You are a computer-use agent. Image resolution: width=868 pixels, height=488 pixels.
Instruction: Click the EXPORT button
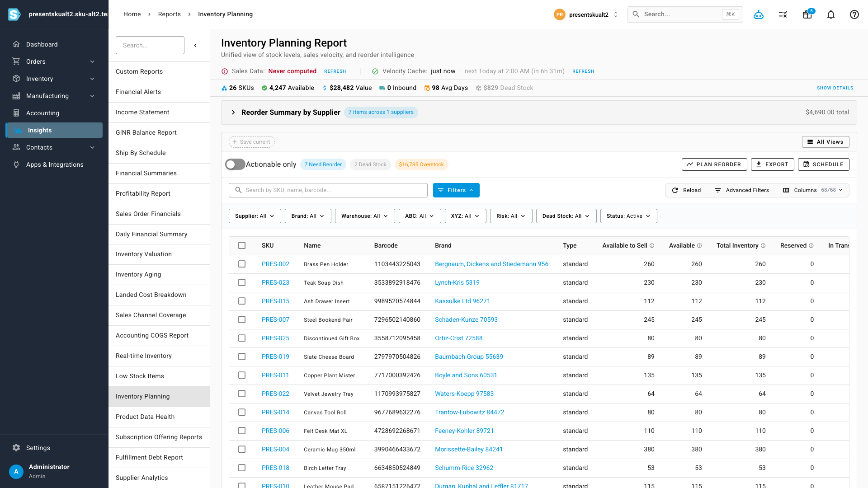click(x=772, y=164)
